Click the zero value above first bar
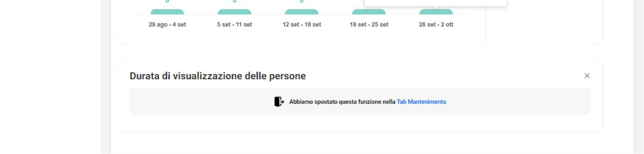 (167, 1)
